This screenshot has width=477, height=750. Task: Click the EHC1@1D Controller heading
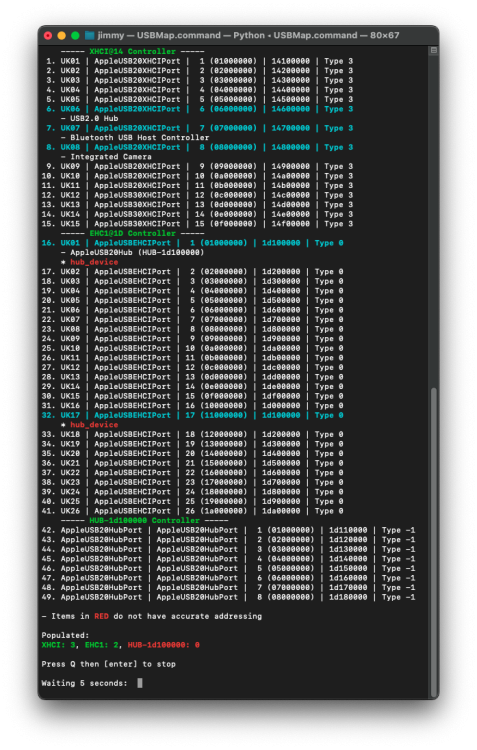tap(133, 233)
